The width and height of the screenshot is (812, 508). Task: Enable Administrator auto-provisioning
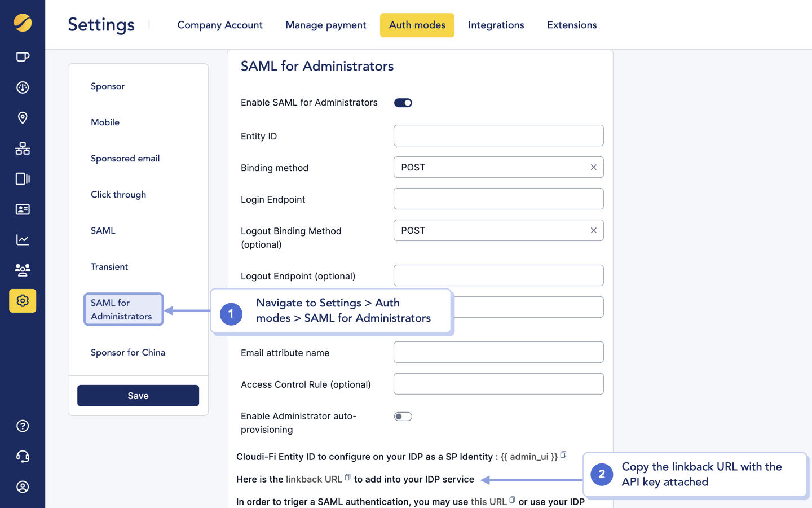(403, 416)
